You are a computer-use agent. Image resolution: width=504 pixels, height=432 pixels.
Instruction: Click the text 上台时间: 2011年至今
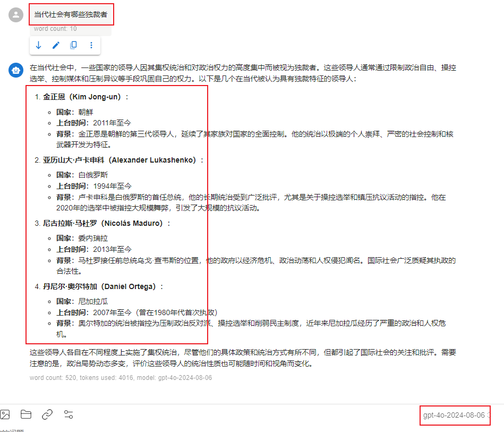coord(94,123)
